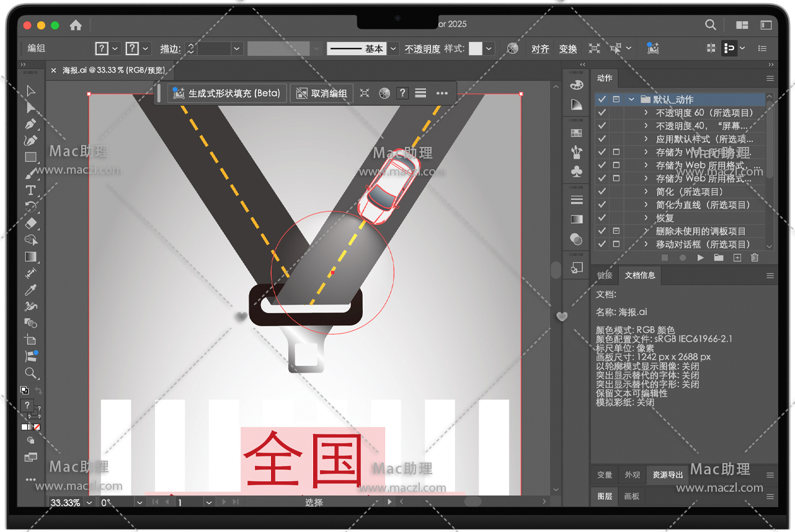Open the Color palette panel icon
The width and height of the screenshot is (795, 532).
[x=577, y=85]
